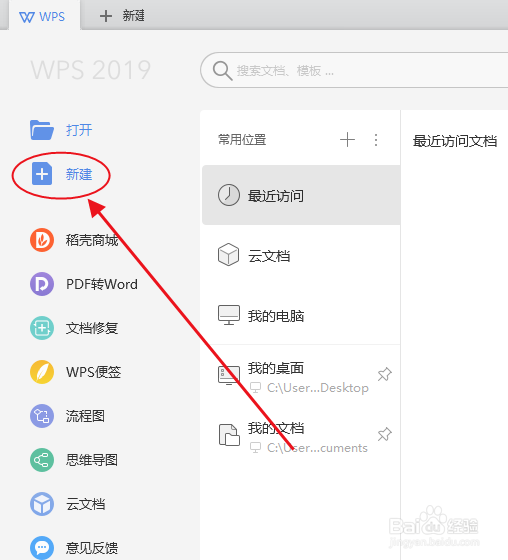Click the 最近访问文档 heading
The width and height of the screenshot is (508, 560).
pos(455,141)
